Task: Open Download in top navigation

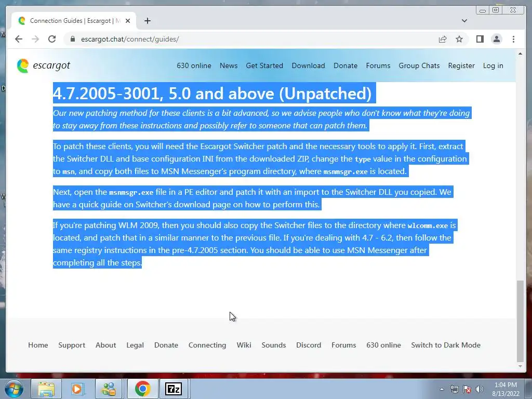Action: [x=308, y=65]
